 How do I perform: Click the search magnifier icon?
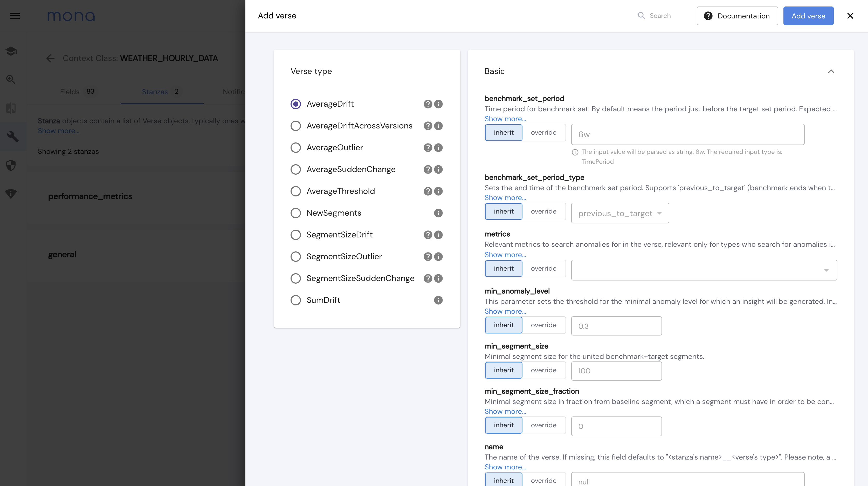[640, 16]
